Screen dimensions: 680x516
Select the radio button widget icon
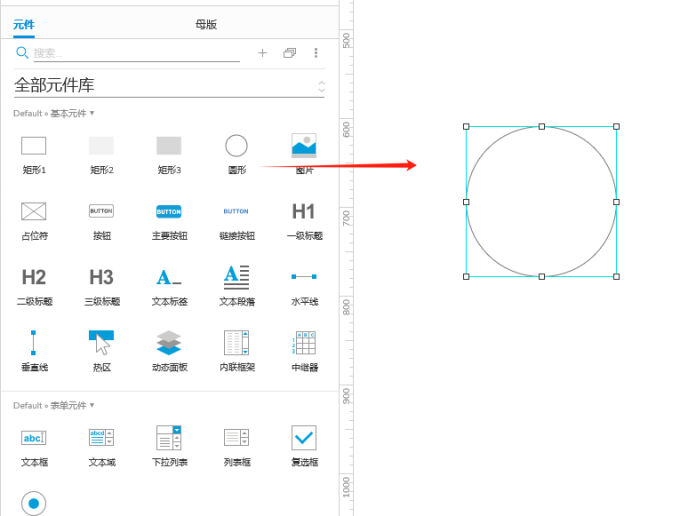click(x=33, y=503)
